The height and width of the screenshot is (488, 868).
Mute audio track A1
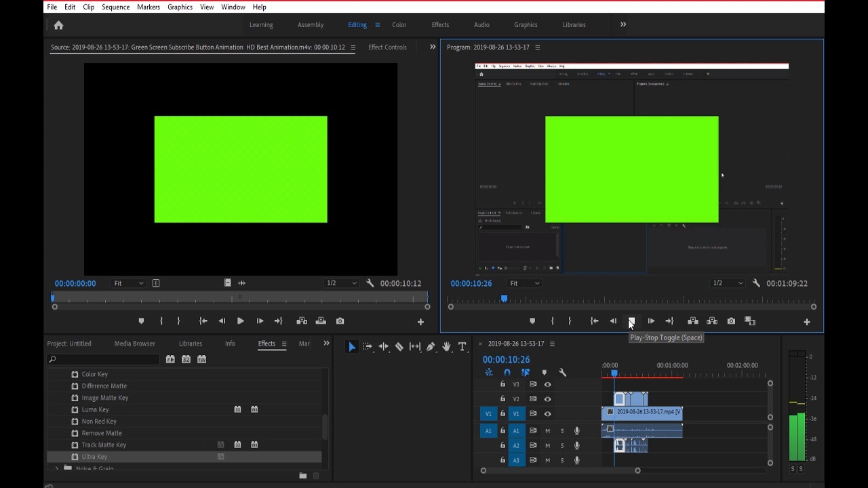(x=548, y=431)
